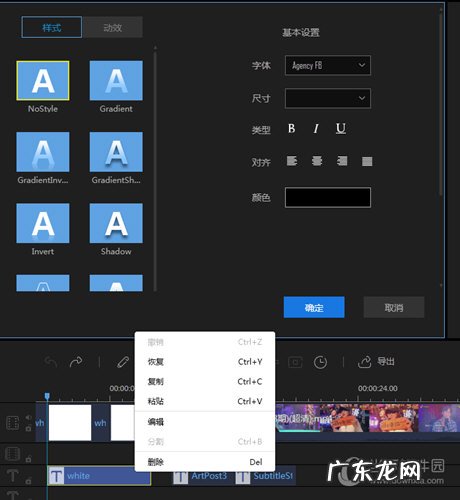
Task: Choose 恢复 Ctrl+Y in the context menu
Action: [x=205, y=362]
